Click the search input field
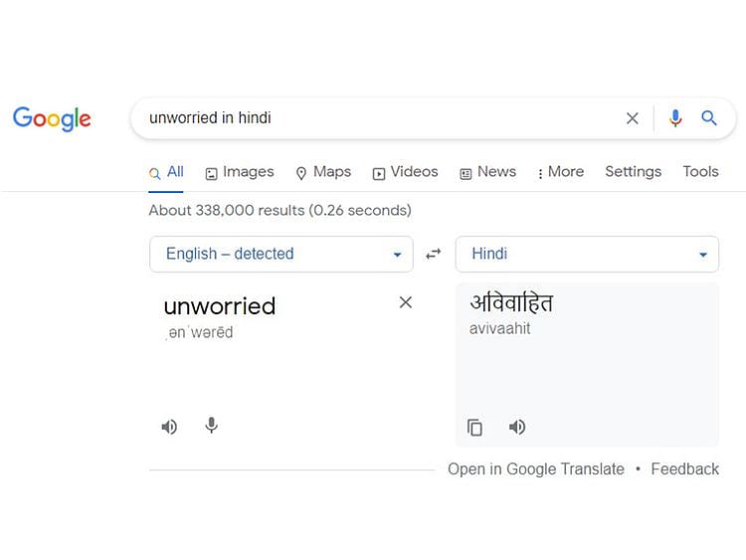 [x=378, y=118]
